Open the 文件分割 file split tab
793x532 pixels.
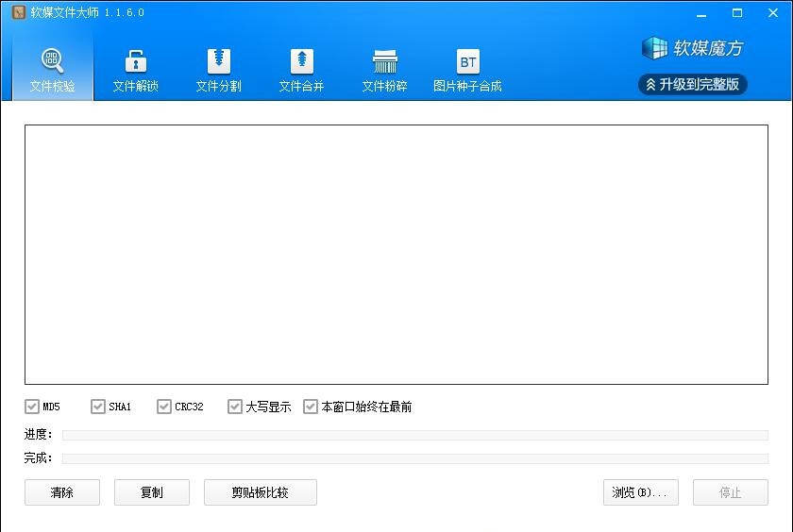coord(218,70)
